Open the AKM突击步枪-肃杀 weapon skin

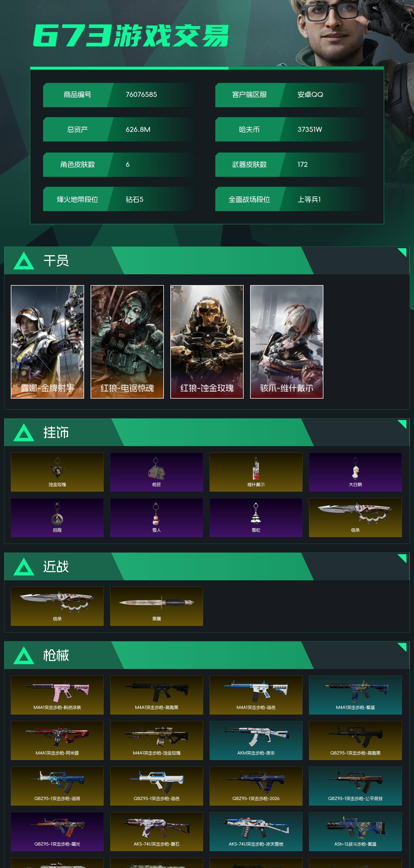pos(256,740)
